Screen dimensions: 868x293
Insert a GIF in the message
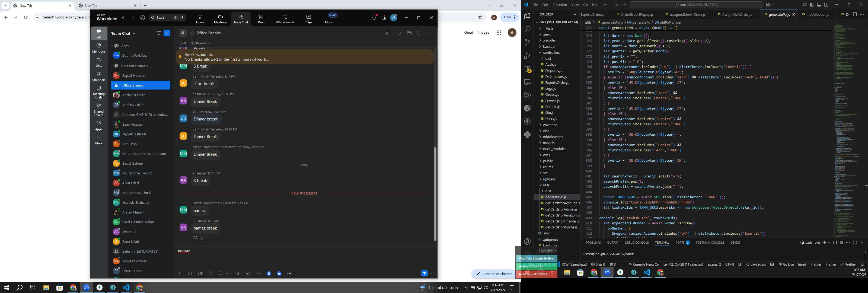pos(200,273)
